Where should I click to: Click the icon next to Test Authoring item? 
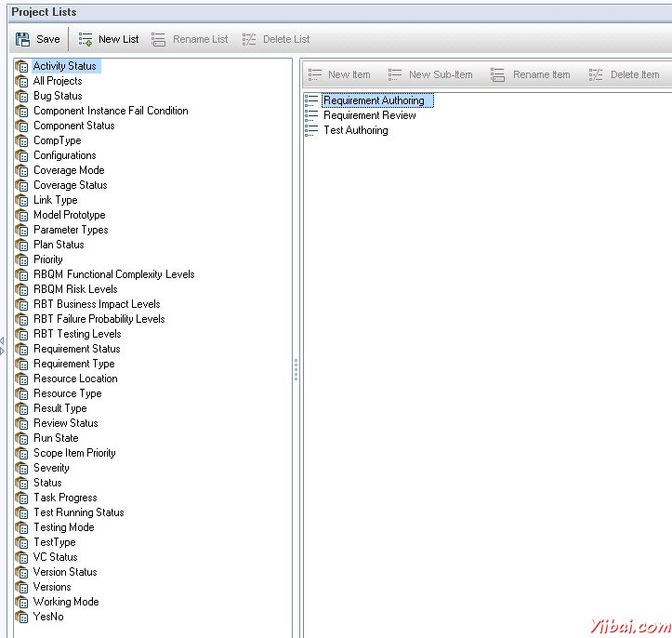click(x=311, y=131)
